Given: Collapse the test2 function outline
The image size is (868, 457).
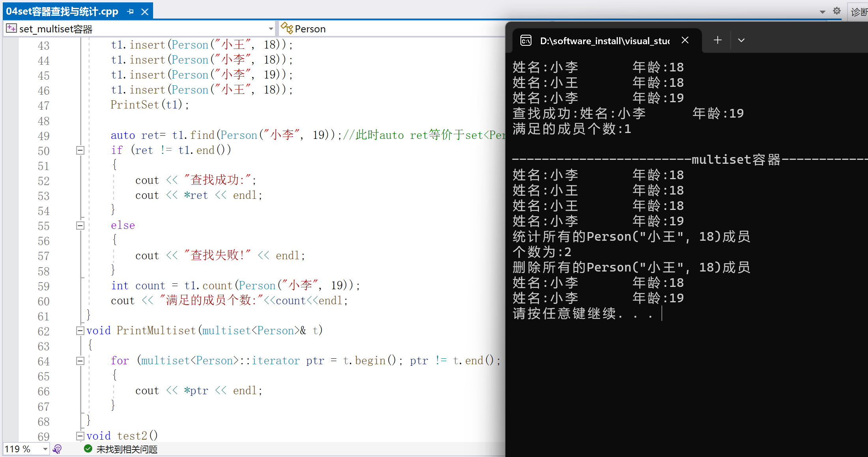Looking at the screenshot, I should tap(80, 436).
